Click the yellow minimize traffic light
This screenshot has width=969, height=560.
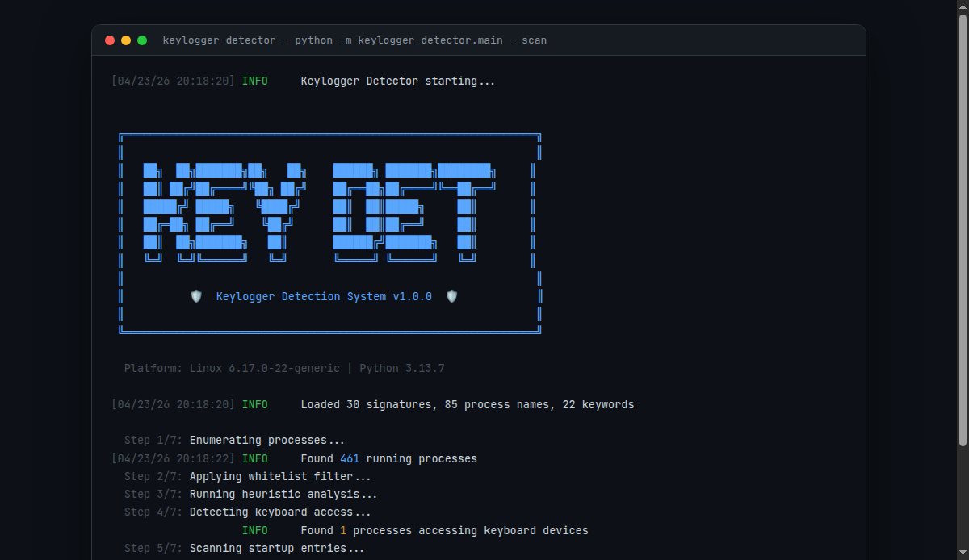click(x=125, y=39)
